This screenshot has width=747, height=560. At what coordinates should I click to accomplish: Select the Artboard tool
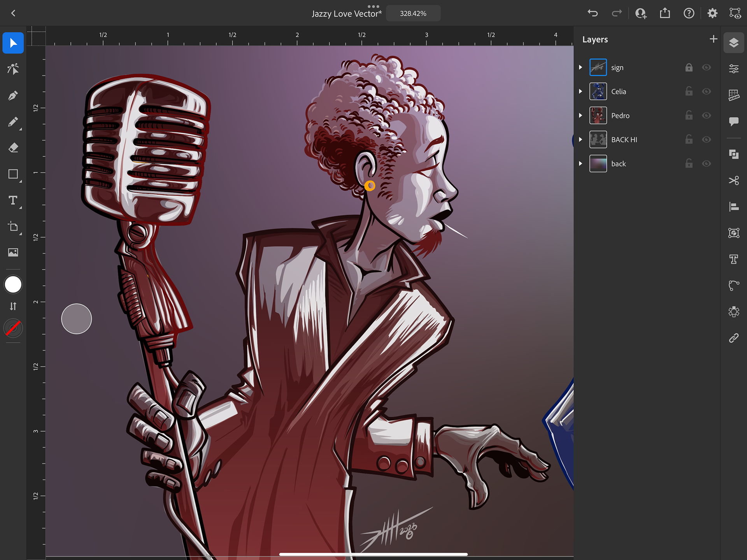13,226
